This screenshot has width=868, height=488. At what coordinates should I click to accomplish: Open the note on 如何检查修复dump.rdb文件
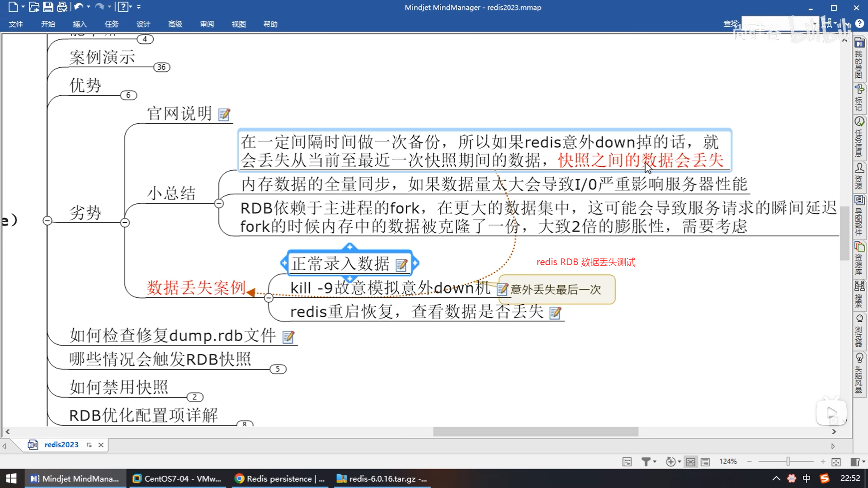click(288, 337)
